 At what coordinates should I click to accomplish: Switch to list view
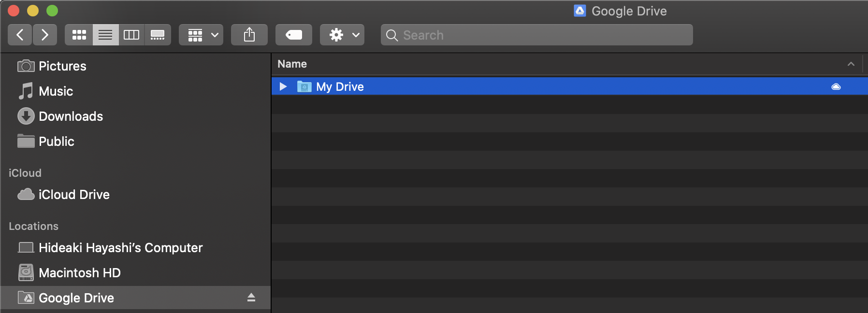[x=105, y=35]
